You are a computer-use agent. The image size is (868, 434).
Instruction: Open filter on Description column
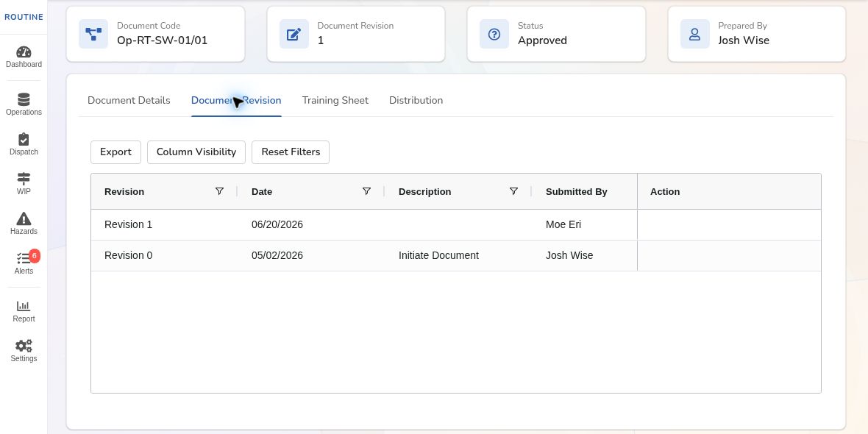(x=513, y=191)
